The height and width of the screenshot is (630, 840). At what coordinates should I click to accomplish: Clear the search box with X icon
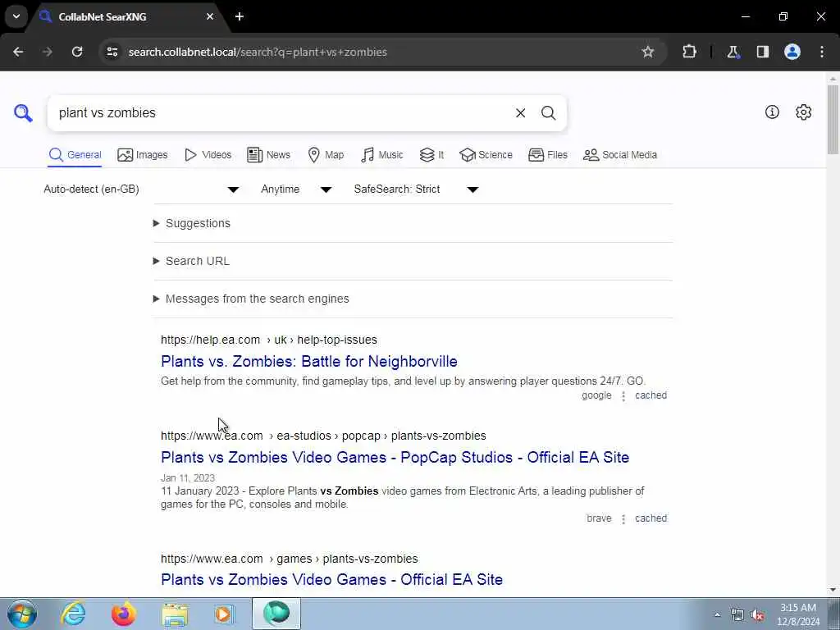520,113
